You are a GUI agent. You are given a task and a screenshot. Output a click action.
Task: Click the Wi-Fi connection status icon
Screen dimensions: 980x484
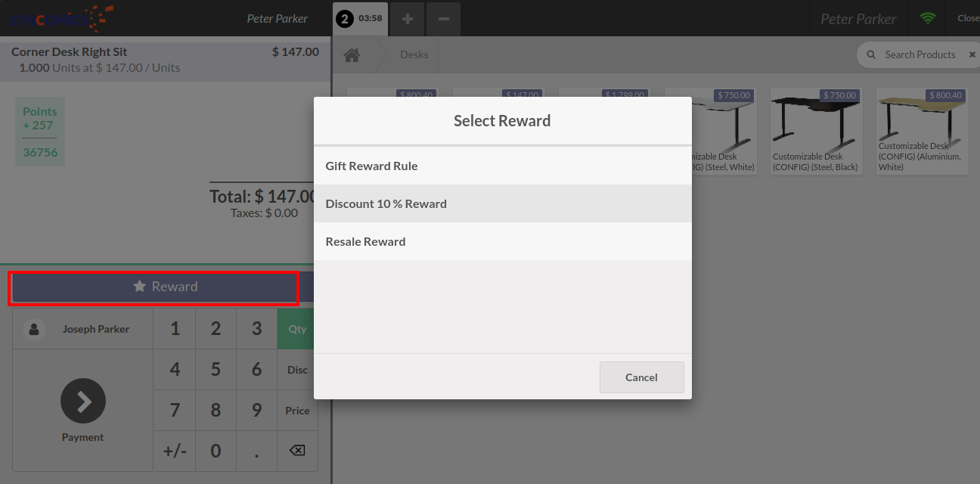(927, 19)
